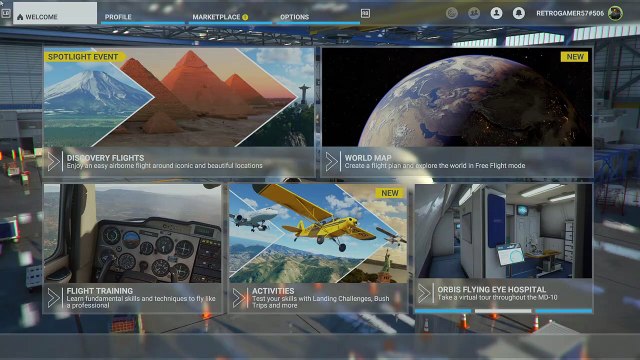This screenshot has width=640, height=360.
Task: Click the NEW badge on Activities
Action: coord(390,193)
